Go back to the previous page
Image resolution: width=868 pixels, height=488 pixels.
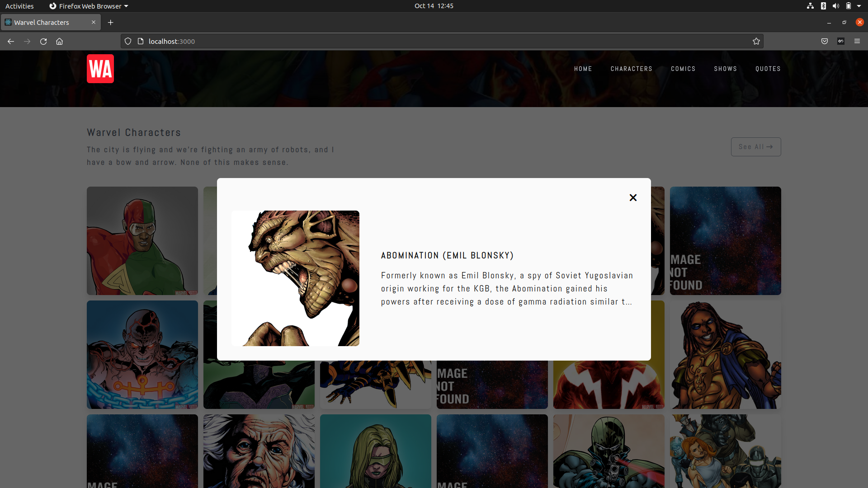(11, 41)
